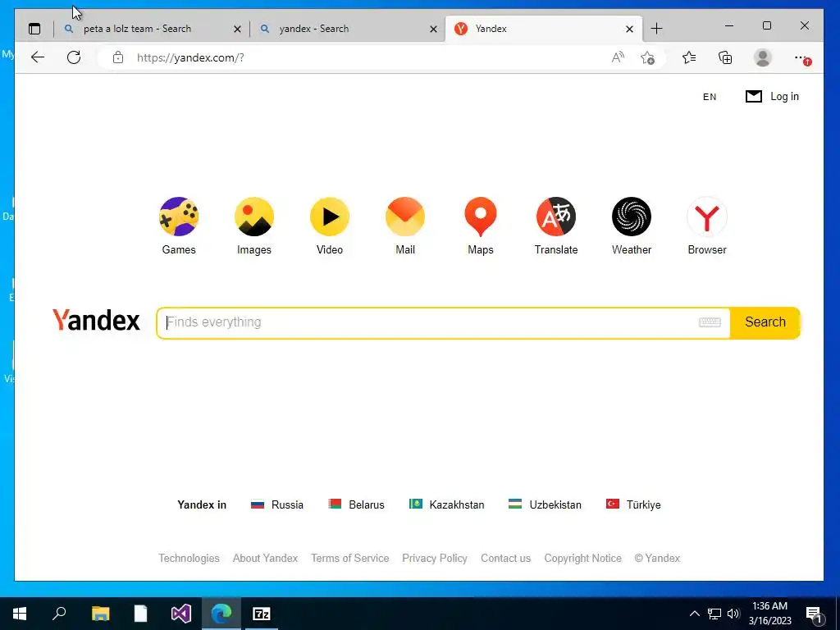840x630 pixels.
Task: Open Yandex Video service icon
Action: coord(330,217)
